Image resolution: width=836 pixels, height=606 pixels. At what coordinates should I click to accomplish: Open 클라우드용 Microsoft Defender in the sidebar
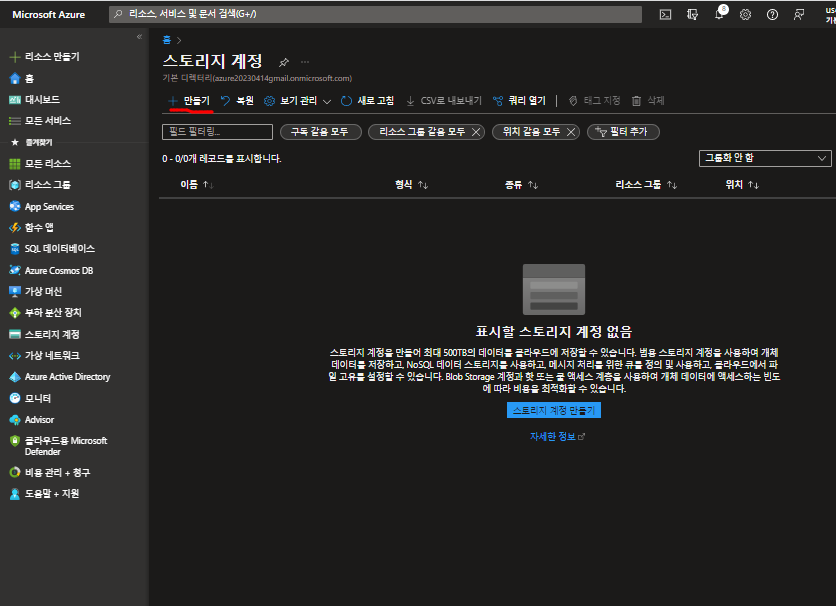coord(58,446)
